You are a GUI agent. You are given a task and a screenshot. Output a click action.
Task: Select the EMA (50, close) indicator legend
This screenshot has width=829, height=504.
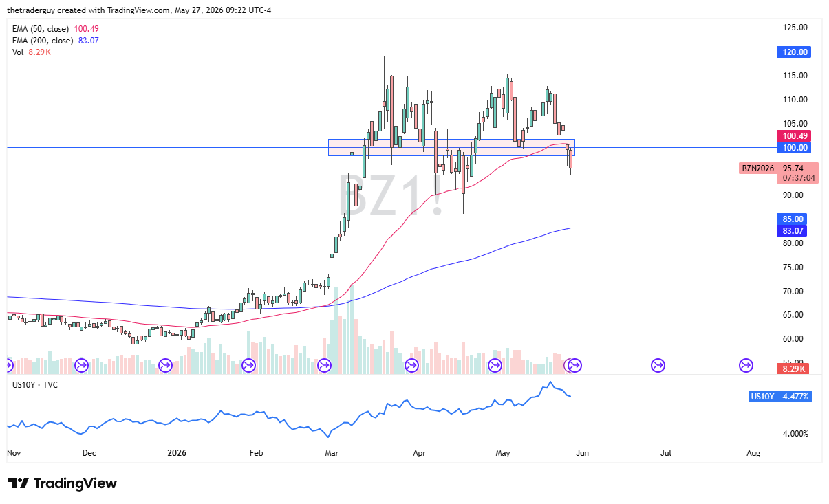click(54, 28)
